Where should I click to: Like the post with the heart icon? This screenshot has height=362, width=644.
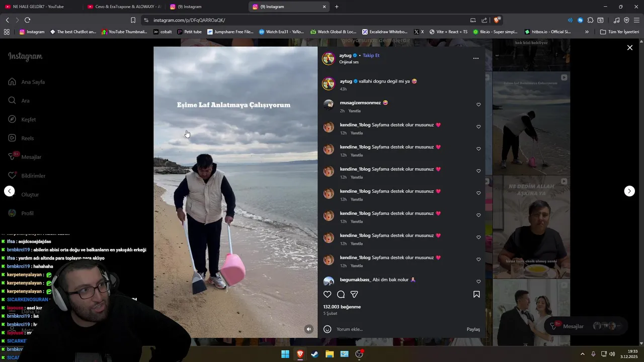point(328,295)
